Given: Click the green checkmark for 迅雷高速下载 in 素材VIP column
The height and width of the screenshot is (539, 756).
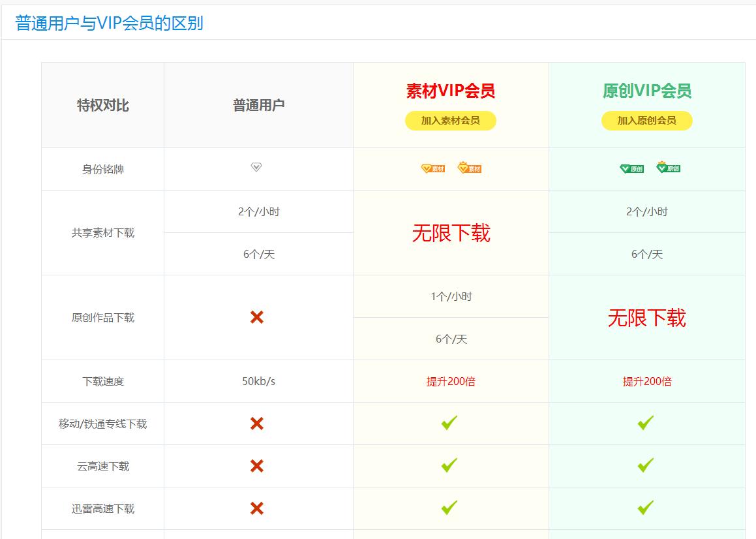Looking at the screenshot, I should [449, 508].
